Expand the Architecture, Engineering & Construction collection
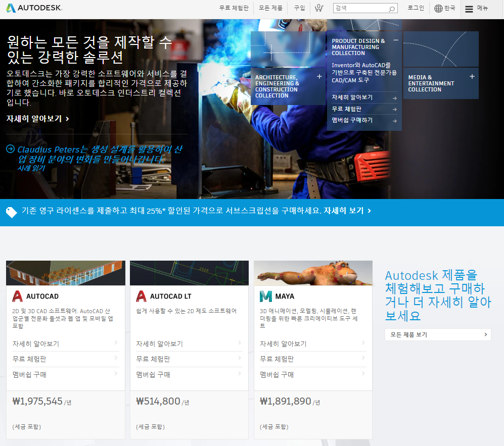This screenshot has height=446, width=504. pos(319,76)
